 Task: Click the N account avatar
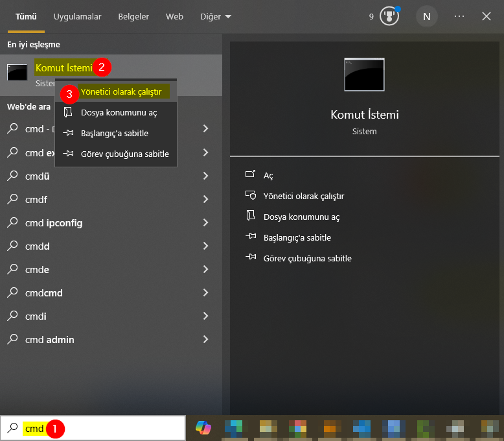[x=426, y=16]
